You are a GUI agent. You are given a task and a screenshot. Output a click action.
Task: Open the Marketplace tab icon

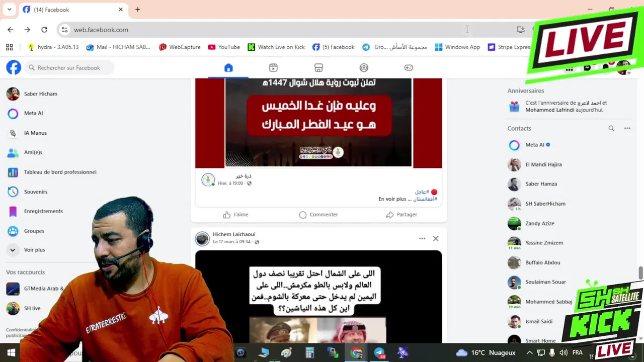point(318,68)
